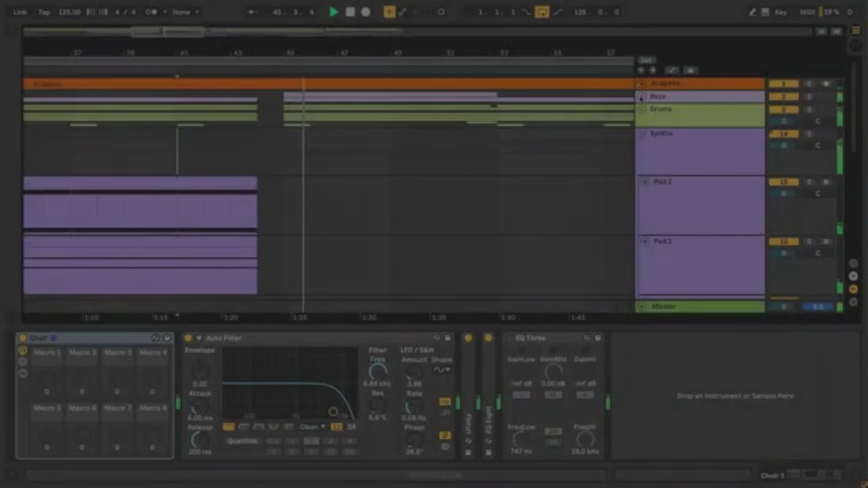The width and height of the screenshot is (868, 488).
Task: Open the Clean circuit type dropdown
Action: point(312,427)
